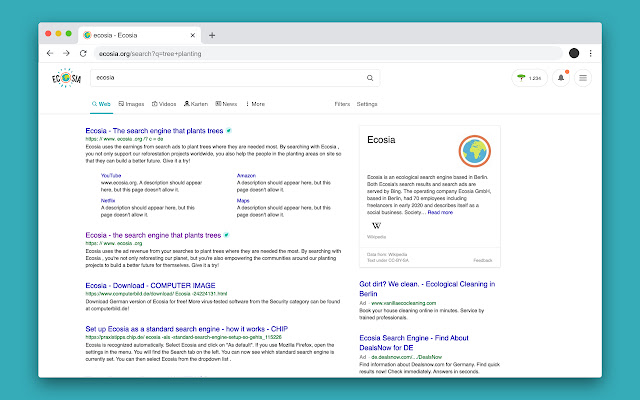This screenshot has width=640, height=400.
Task: Switch to the Images tab
Action: (x=132, y=104)
